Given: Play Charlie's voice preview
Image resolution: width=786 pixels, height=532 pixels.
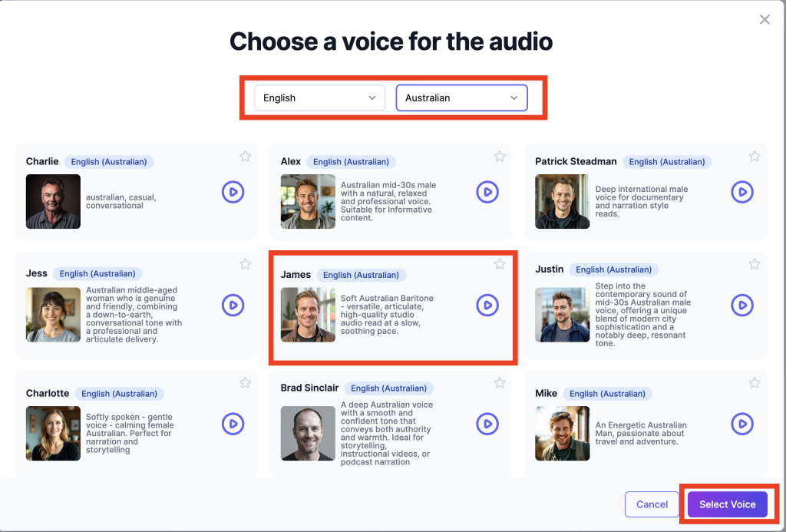Looking at the screenshot, I should pyautogui.click(x=233, y=192).
